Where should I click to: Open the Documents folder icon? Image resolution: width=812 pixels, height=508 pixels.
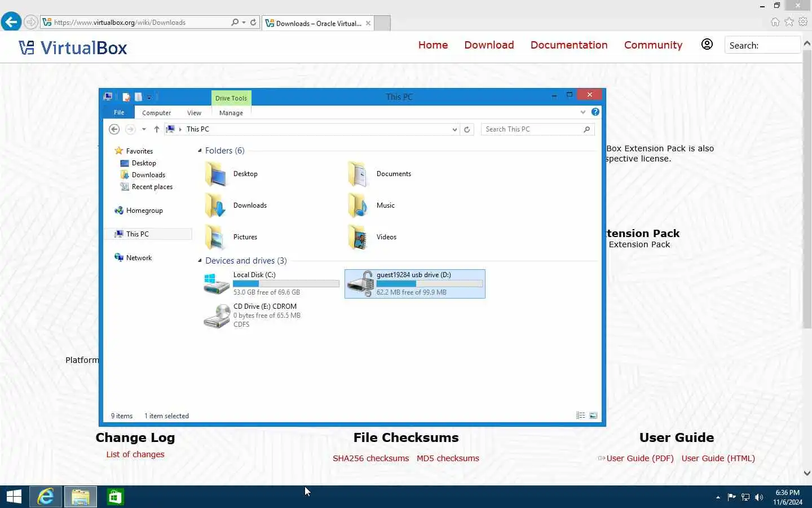point(359,174)
